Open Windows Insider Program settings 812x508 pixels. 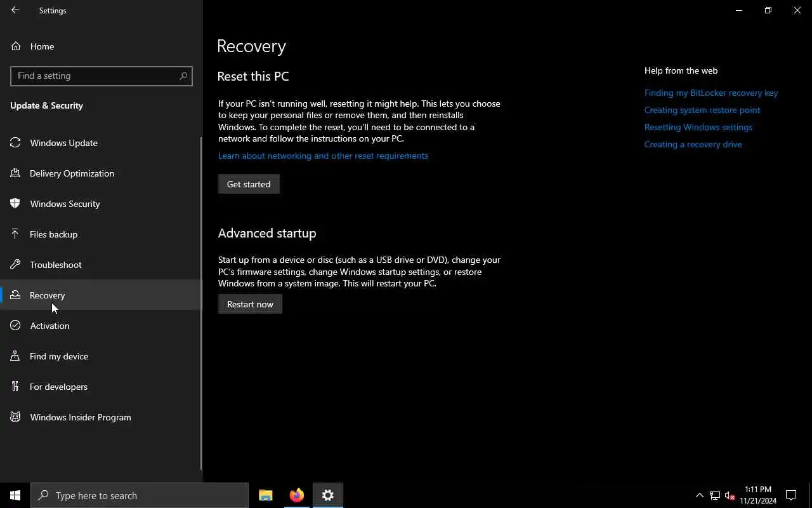tap(101, 417)
